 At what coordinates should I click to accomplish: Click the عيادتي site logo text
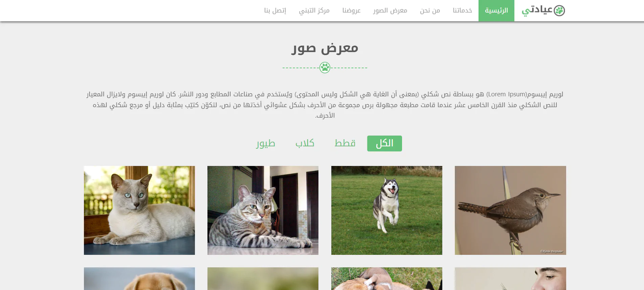tap(537, 10)
